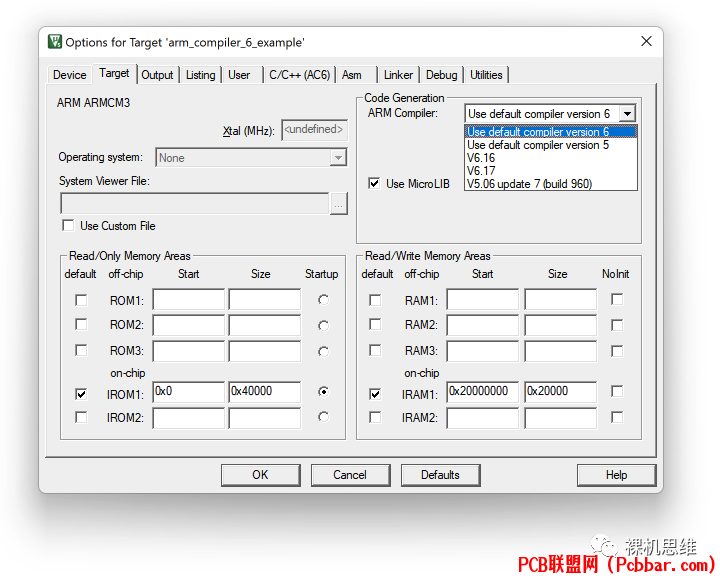Screen dimensions: 720x579
Task: Edit the IRAM1 Start field showing 0x20000000
Action: click(x=483, y=392)
